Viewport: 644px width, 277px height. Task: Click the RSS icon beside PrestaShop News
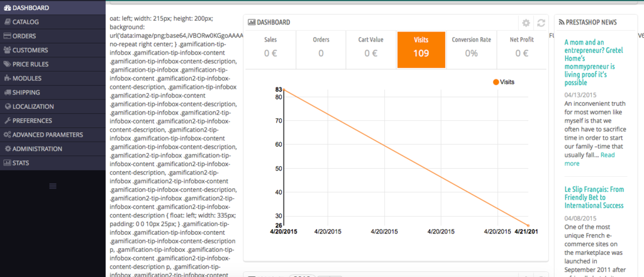[x=562, y=22]
